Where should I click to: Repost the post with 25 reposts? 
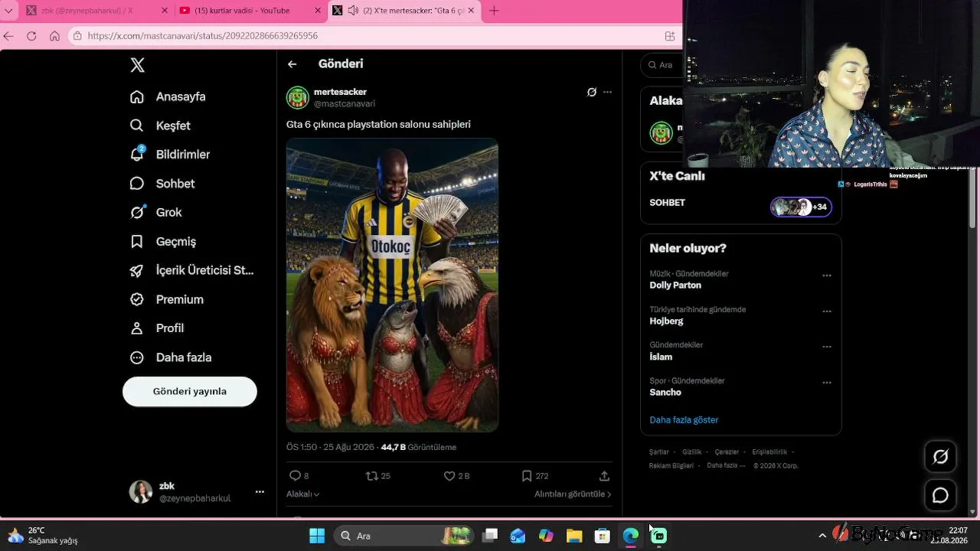click(x=372, y=476)
